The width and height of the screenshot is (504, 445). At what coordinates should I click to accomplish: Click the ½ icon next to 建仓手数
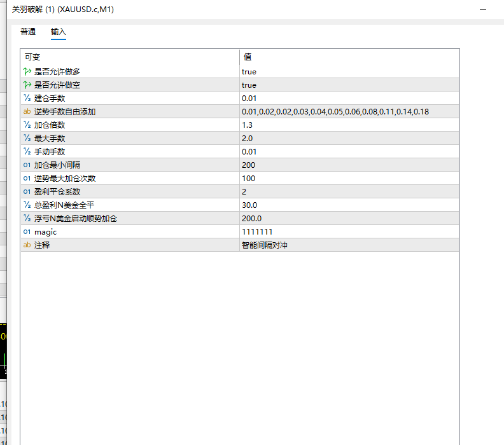(x=27, y=98)
